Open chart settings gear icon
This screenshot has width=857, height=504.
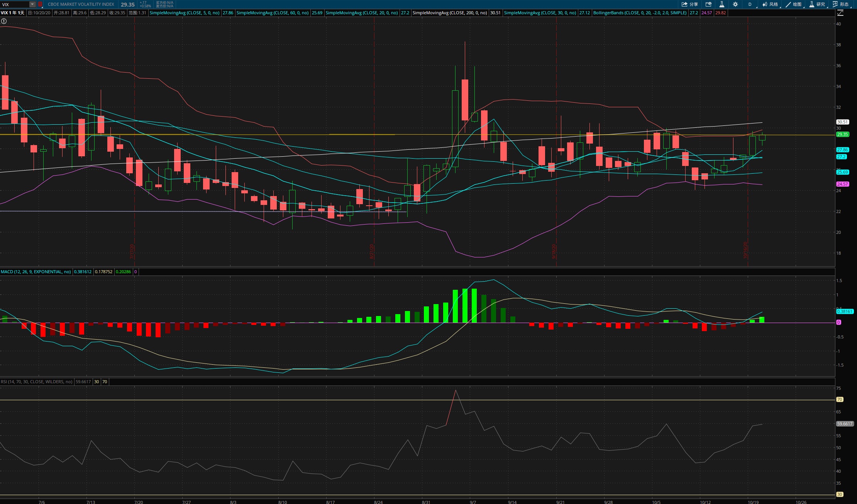tap(735, 4)
